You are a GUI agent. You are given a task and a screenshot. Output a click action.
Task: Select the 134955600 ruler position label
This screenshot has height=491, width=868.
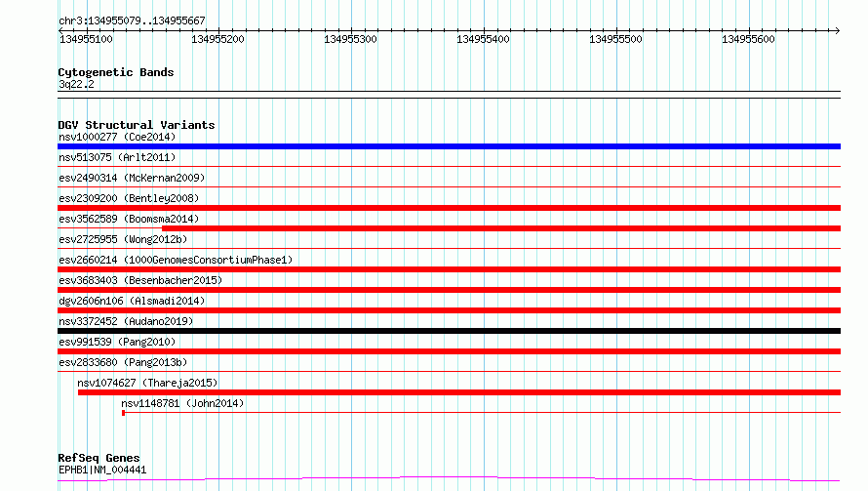[x=748, y=39]
